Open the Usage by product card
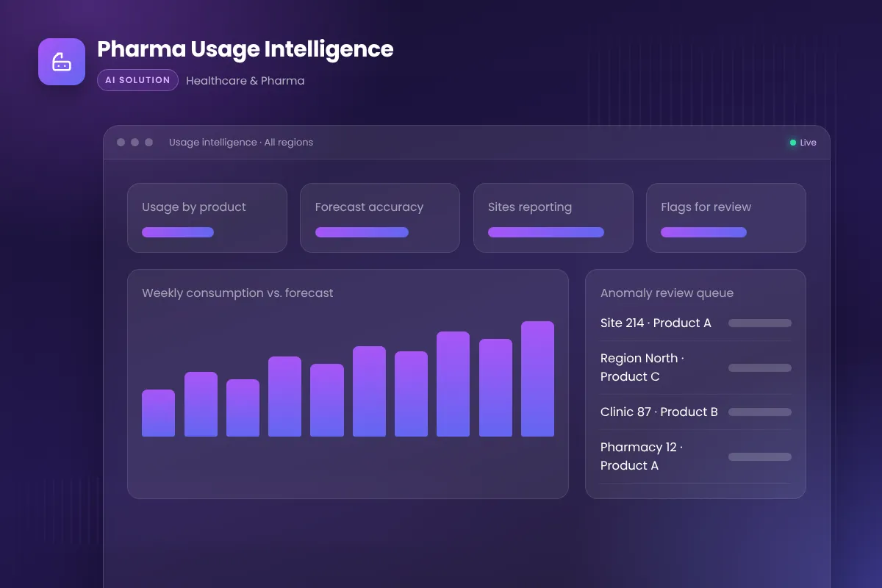 click(207, 218)
